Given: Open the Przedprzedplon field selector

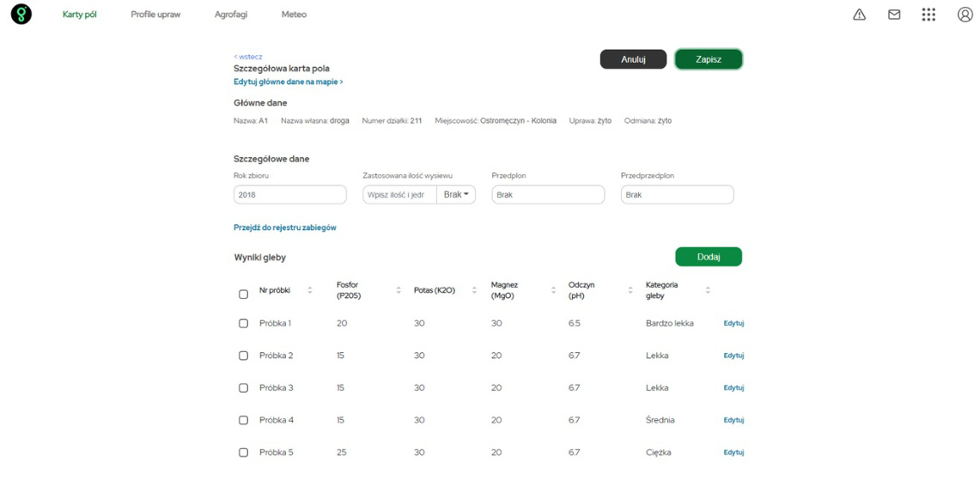Looking at the screenshot, I should click(677, 195).
